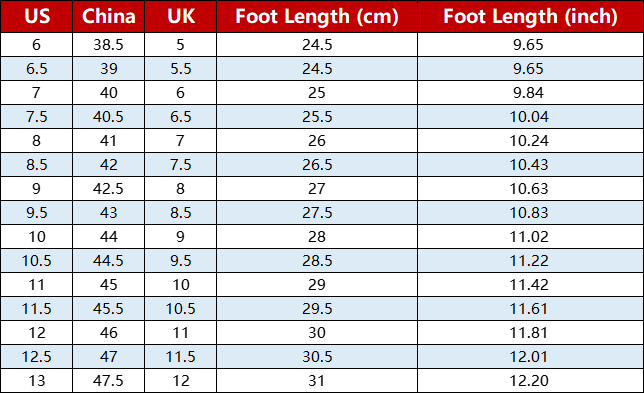Click the 10.24 inch cell
Screen dimensions: 644x393
click(530, 141)
